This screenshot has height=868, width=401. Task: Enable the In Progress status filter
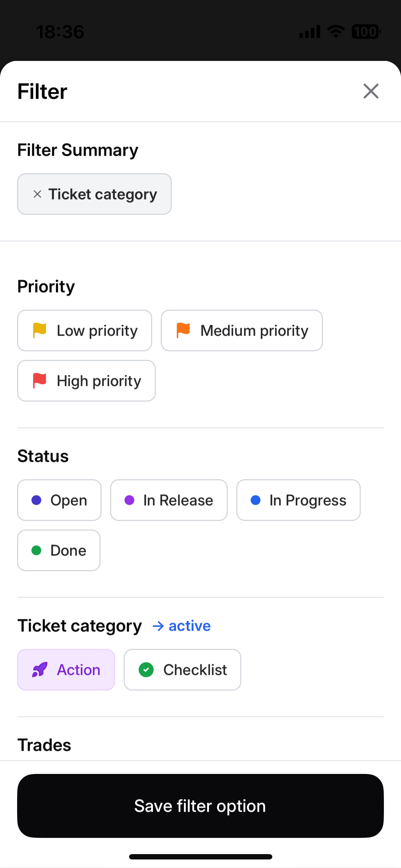tap(298, 500)
